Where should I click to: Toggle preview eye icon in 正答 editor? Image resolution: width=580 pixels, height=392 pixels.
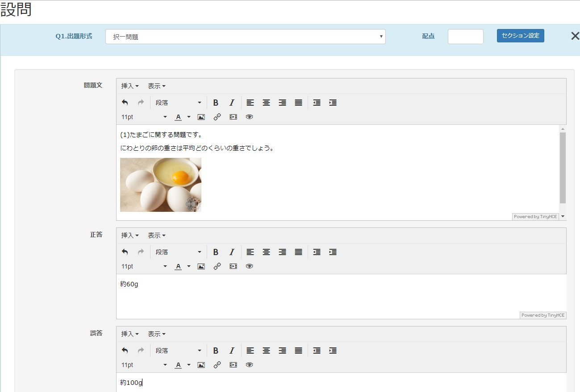click(x=250, y=266)
